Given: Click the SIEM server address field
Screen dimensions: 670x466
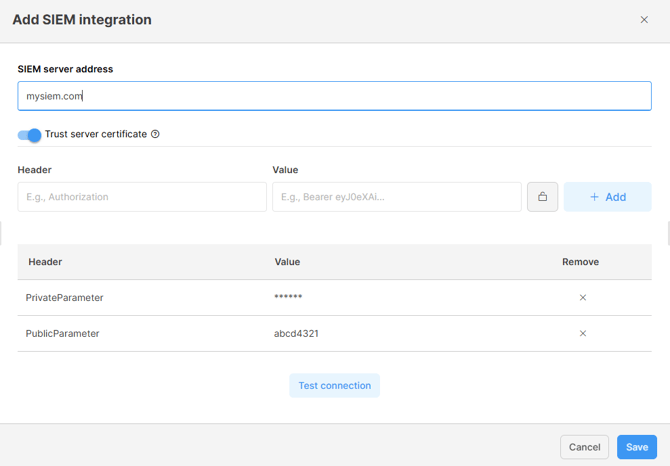Looking at the screenshot, I should (334, 96).
